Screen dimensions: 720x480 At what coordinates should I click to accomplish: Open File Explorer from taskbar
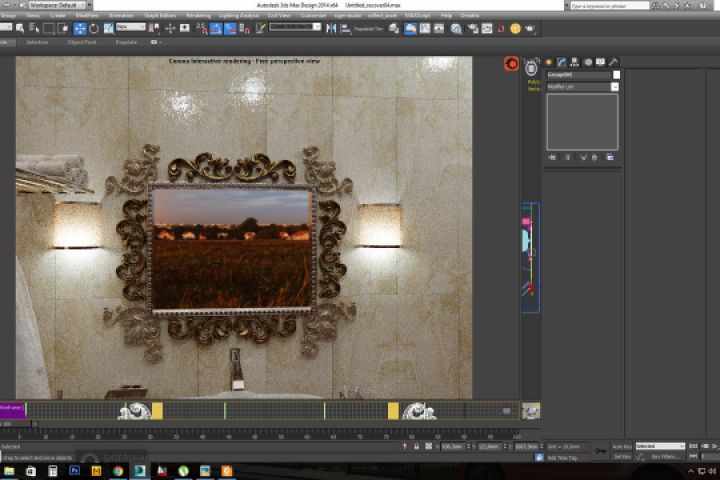9,471
